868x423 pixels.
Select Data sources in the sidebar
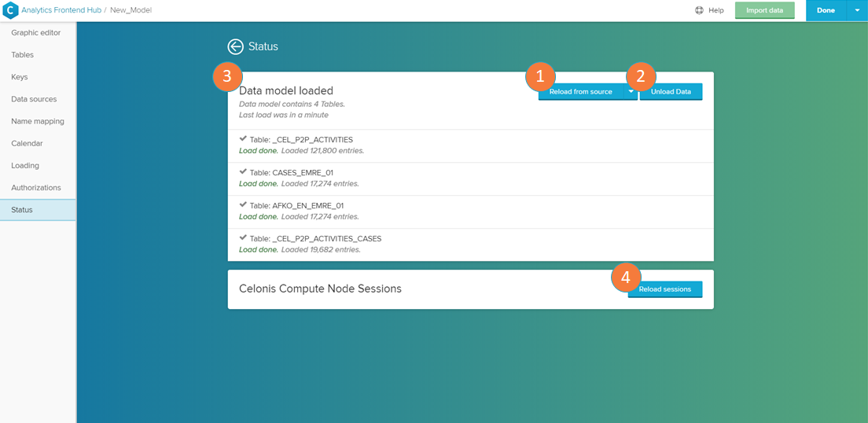(34, 99)
